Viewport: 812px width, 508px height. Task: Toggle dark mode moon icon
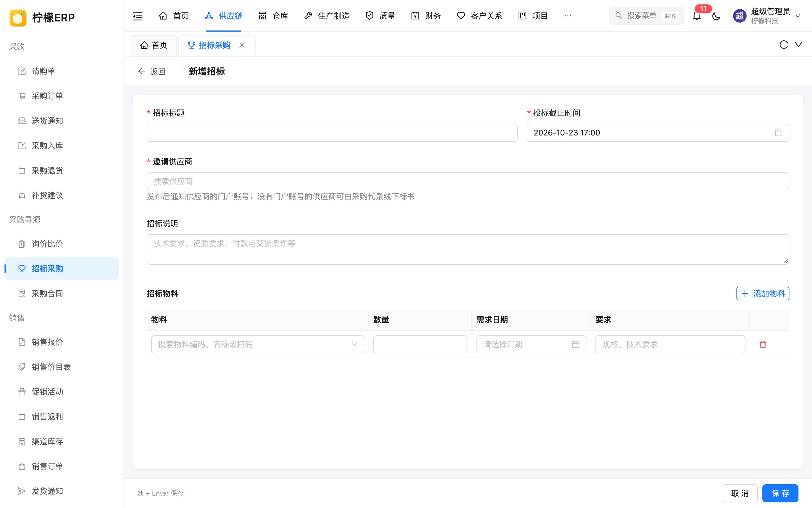pos(716,16)
